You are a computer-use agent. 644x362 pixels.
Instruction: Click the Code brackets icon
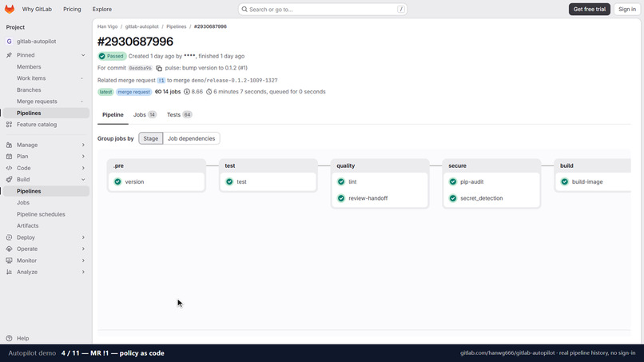tap(9, 168)
